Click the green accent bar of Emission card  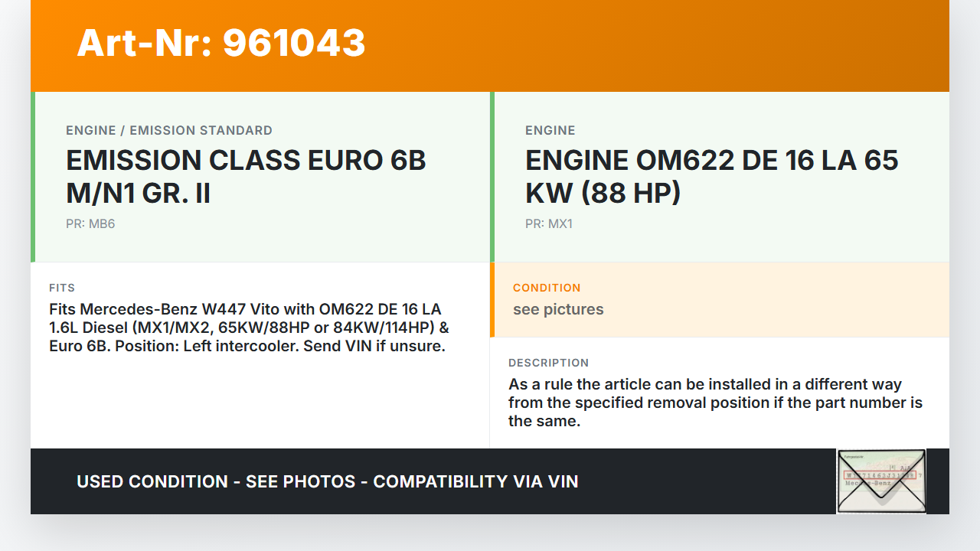33,177
